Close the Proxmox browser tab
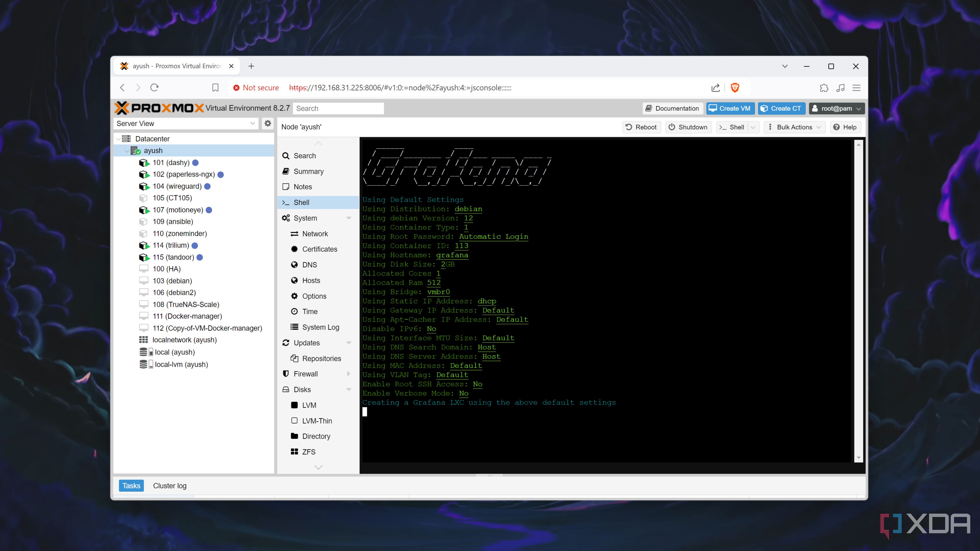 point(231,66)
